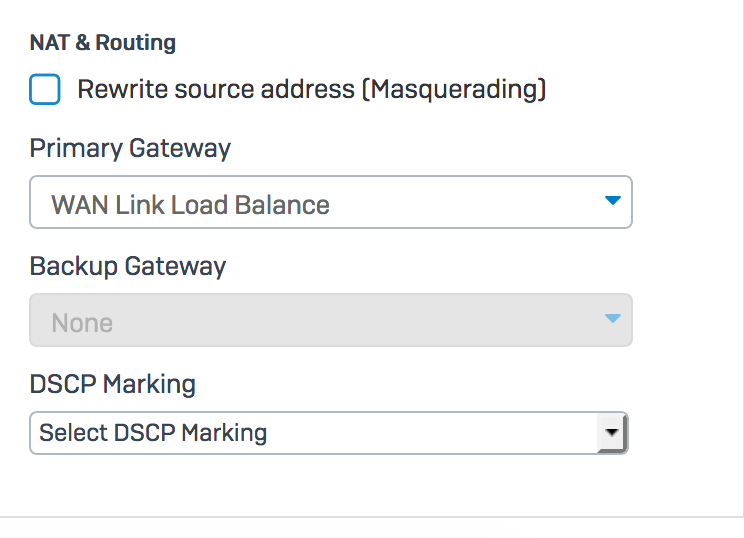Click the horizontal divider below DSCP Marking
Viewport: 744px width, 538px height.
[372, 517]
